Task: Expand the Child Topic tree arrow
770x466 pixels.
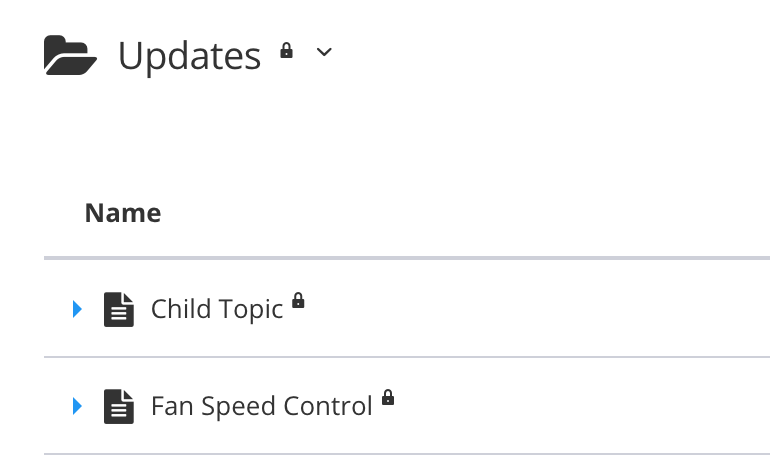Action: (78, 310)
